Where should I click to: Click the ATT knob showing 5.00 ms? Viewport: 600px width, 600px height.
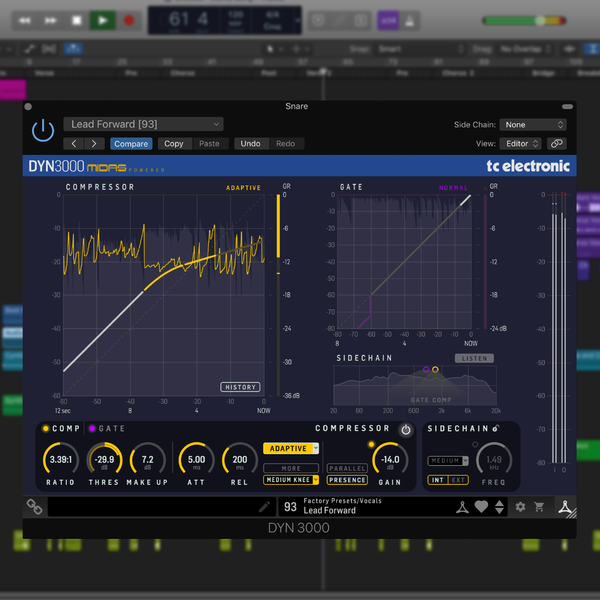pos(196,460)
